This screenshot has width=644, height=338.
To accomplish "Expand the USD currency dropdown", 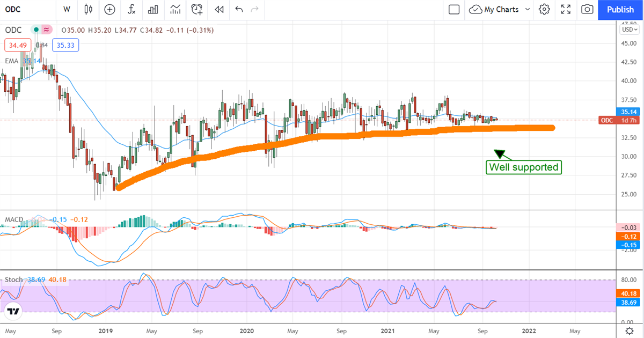I will 627,30.
